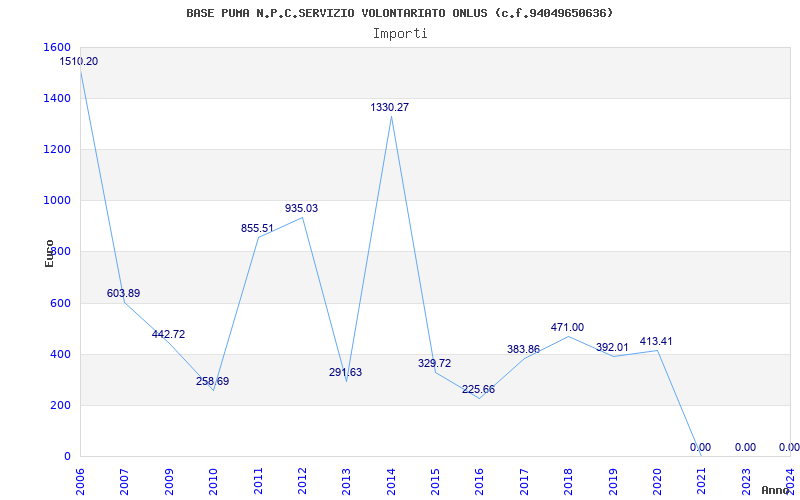Click the 2014 x-axis year label
800x500 pixels.
(x=391, y=482)
